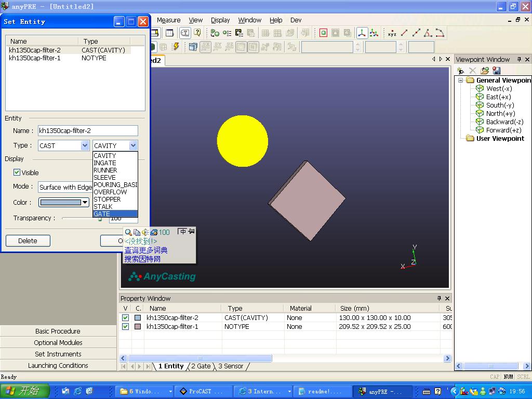This screenshot has height=399, width=532.
Task: Toggle visibility checkbox for kh1350cap-filter-2 row
Action: [x=125, y=317]
